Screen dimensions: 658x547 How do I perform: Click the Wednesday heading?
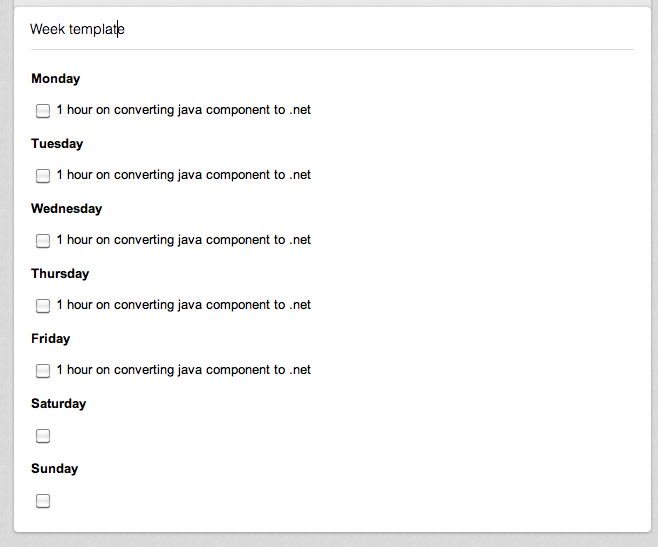(x=67, y=209)
